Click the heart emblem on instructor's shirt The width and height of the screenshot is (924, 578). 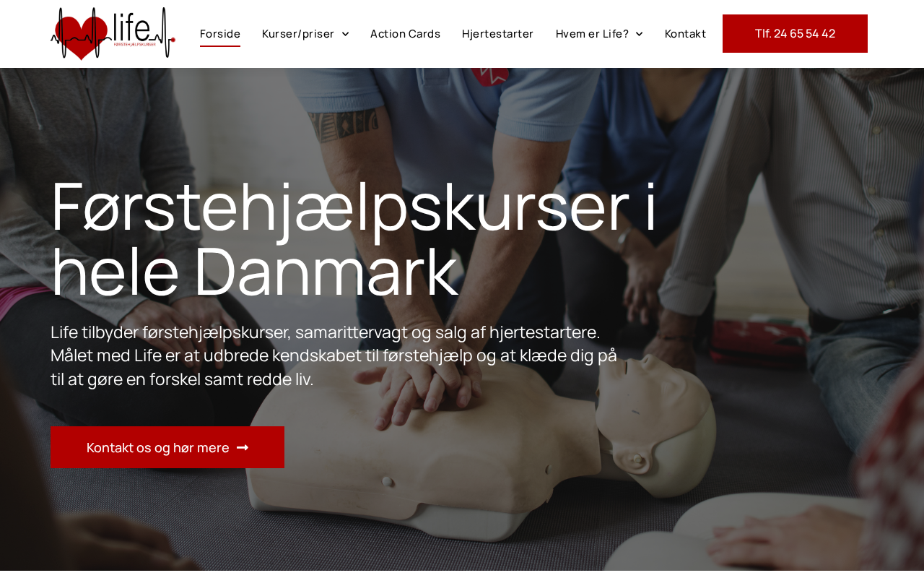tap(491, 76)
